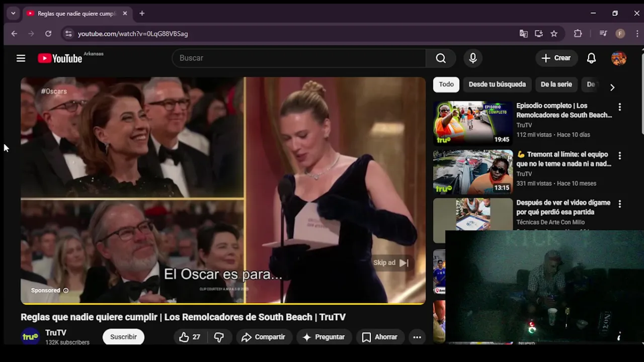Image resolution: width=644 pixels, height=362 pixels.
Task: Open the TruTV channel name link
Action: click(56, 333)
